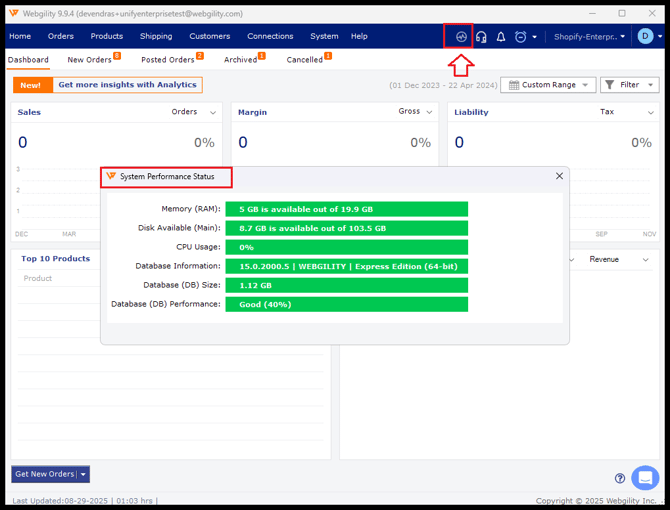The width and height of the screenshot is (670, 510).
Task: Open the Connections menu
Action: click(270, 36)
